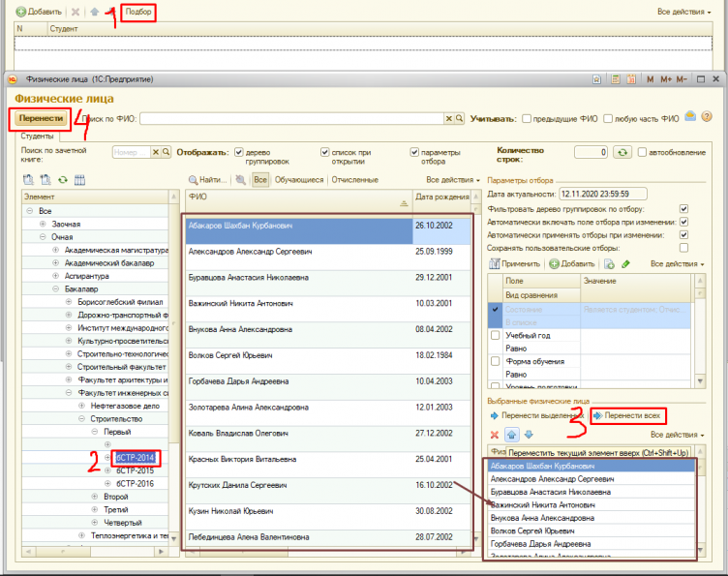This screenshot has width=728, height=576.
Task: Open the calculator icon in title bar
Action: point(615,79)
